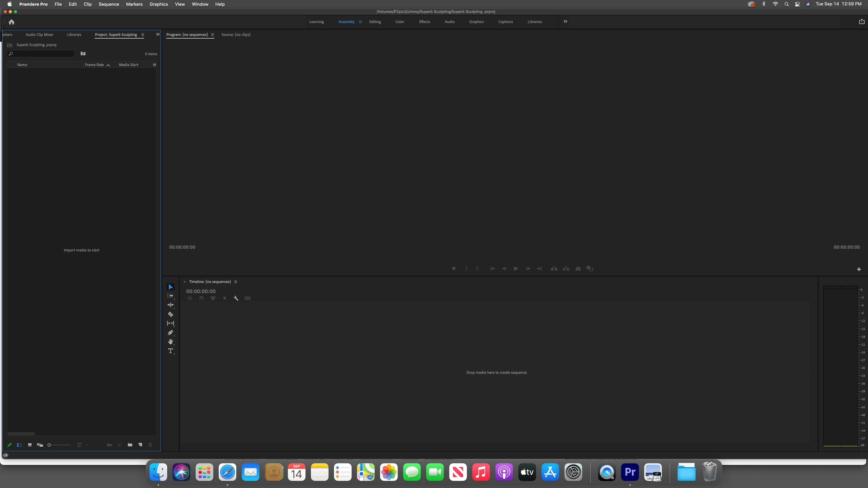Screen dimensions: 868x488
Task: Switch to the Editing workspace tab
Action: (375, 22)
